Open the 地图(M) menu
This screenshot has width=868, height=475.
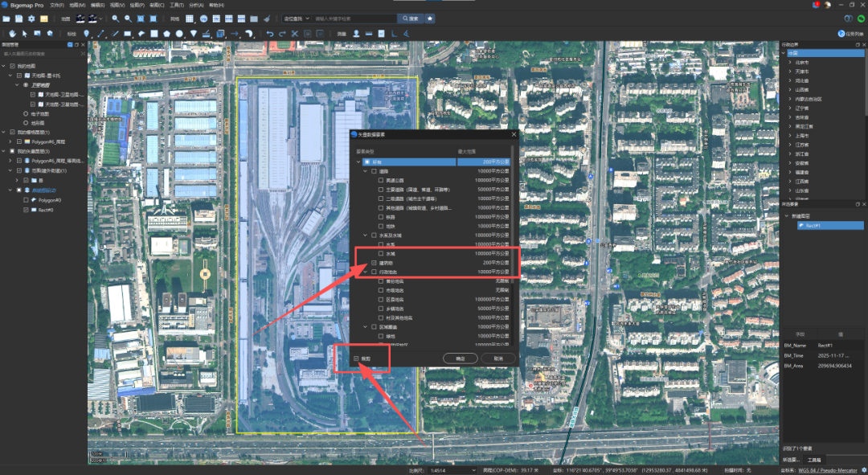click(x=77, y=5)
